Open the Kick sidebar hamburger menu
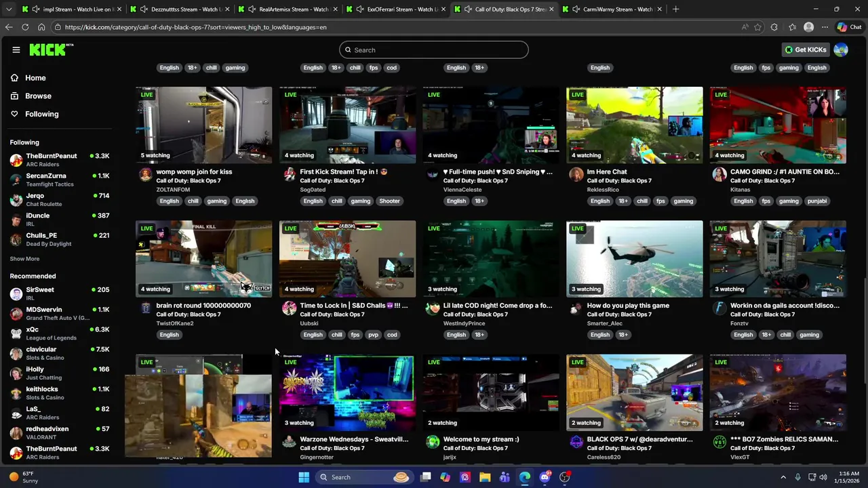Image resolution: width=868 pixels, height=488 pixels. pos(16,49)
